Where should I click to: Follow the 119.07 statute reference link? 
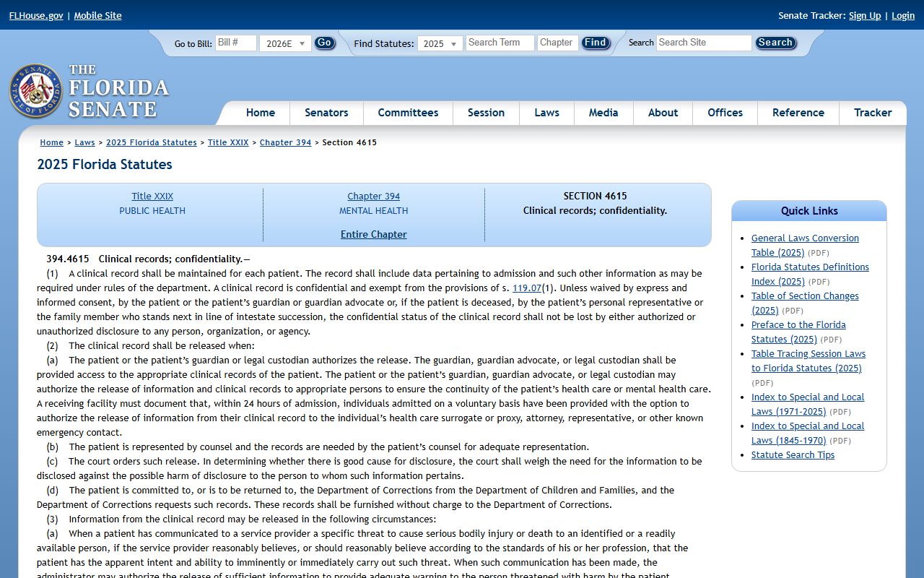coord(527,288)
